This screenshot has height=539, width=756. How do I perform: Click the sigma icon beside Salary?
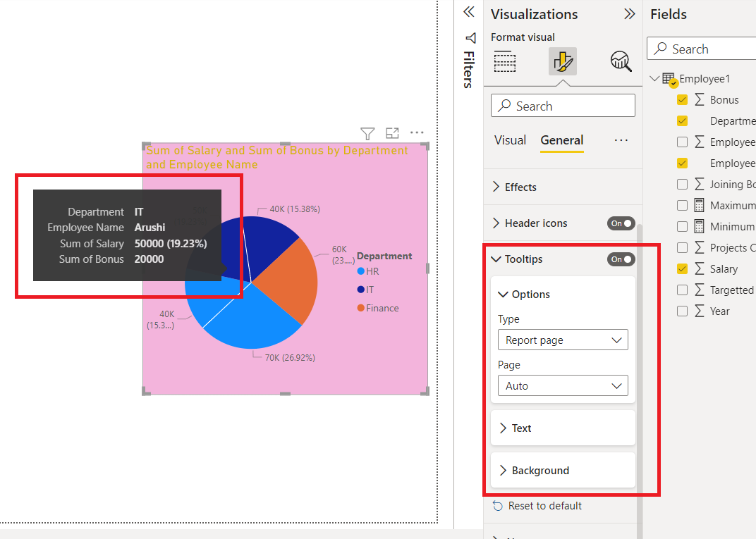[699, 268]
